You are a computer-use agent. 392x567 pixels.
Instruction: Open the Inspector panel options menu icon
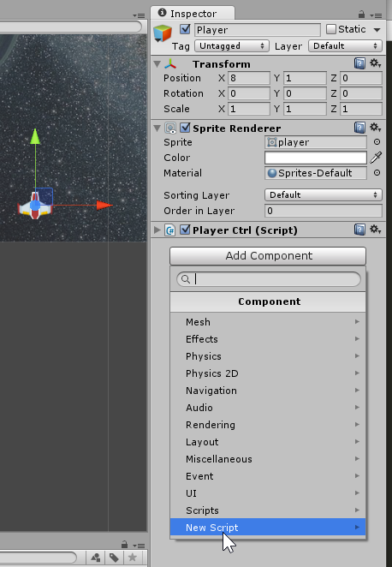click(376, 15)
